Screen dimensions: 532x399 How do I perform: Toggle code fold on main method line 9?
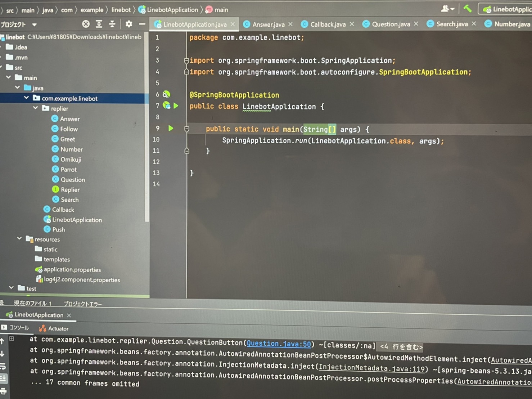tap(187, 129)
